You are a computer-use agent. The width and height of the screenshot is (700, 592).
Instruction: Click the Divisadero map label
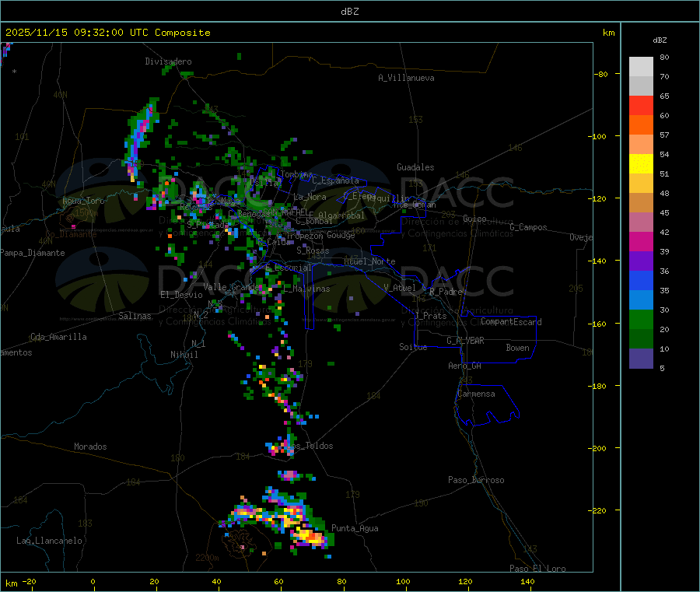pos(168,61)
